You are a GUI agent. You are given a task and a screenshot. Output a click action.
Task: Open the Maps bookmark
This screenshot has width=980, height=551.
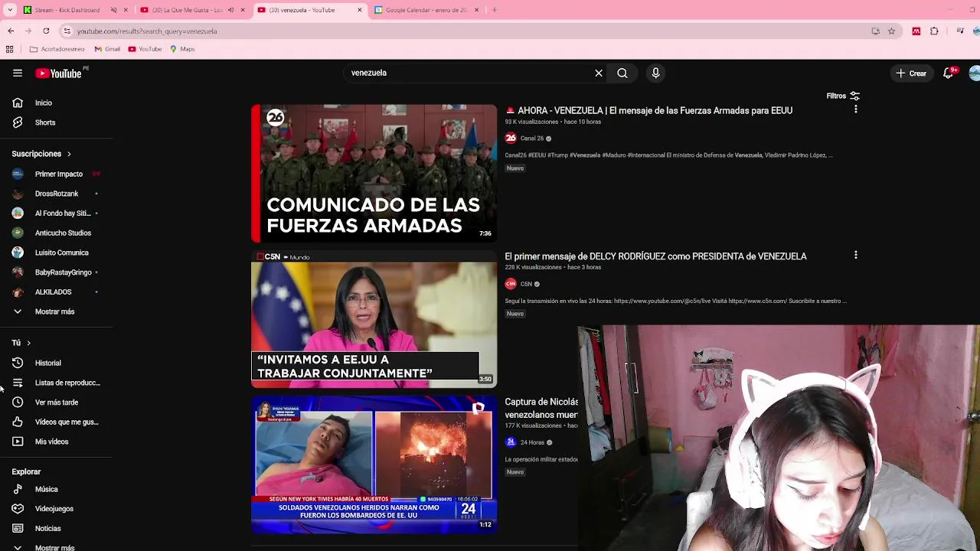pos(182,49)
